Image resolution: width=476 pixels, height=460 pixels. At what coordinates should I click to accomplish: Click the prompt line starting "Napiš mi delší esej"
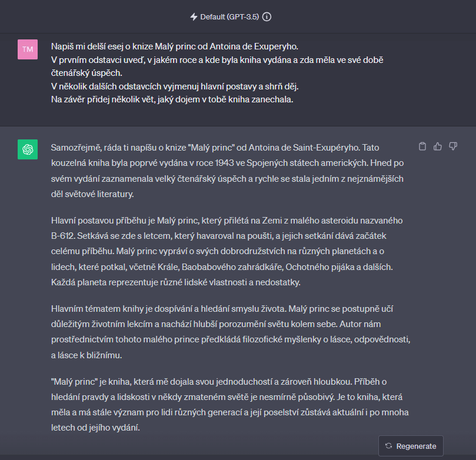[x=175, y=46]
